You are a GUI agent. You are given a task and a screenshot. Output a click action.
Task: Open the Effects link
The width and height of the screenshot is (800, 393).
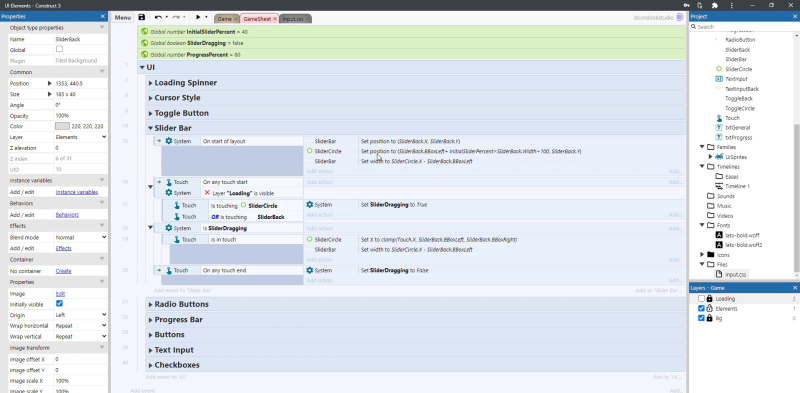[x=63, y=249]
